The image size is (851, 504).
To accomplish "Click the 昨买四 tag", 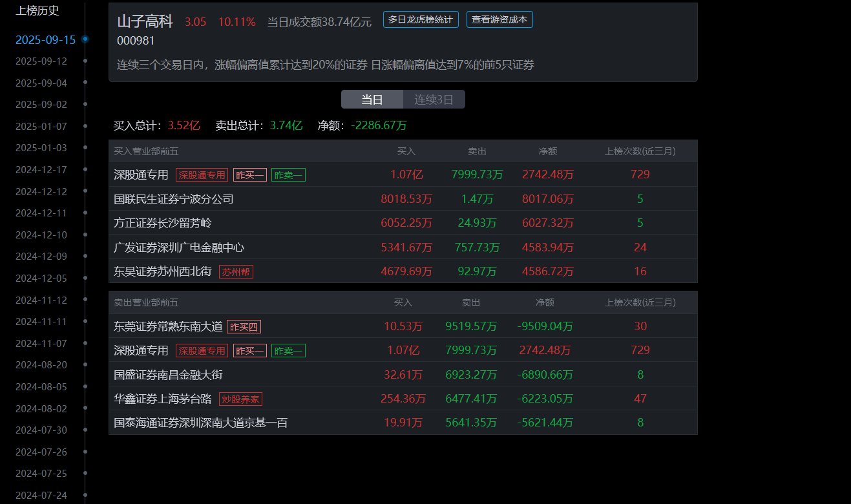I will tap(244, 327).
